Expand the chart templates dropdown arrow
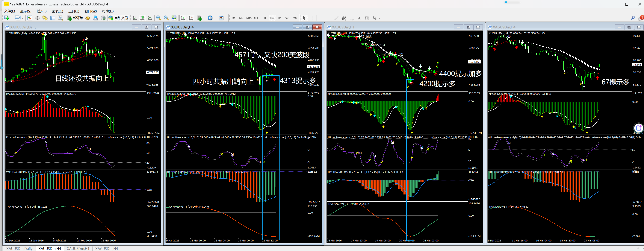644x251 pixels. pos(226,18)
